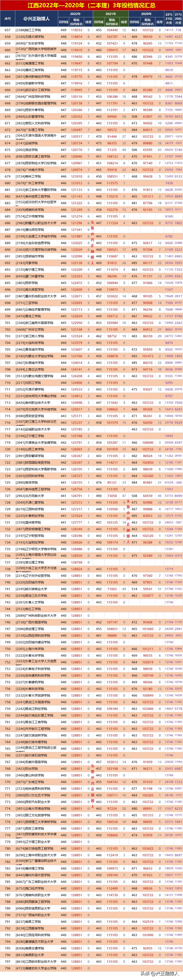Click school cell [2533]商丘工学院
The width and height of the screenshot is (183, 980).
tap(36, 609)
